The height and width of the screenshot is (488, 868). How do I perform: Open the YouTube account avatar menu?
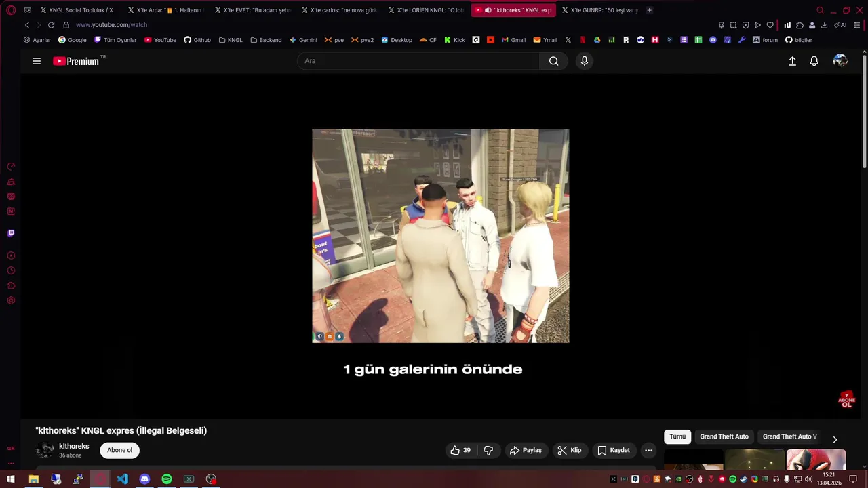(840, 61)
